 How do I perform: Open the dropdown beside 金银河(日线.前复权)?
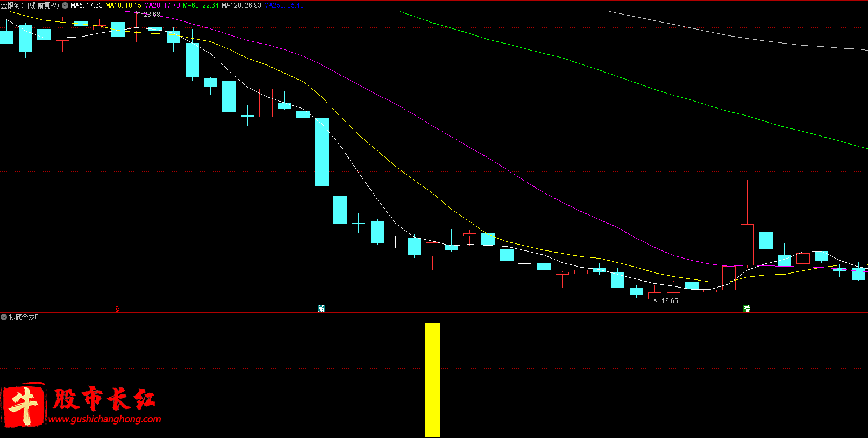[x=65, y=5]
